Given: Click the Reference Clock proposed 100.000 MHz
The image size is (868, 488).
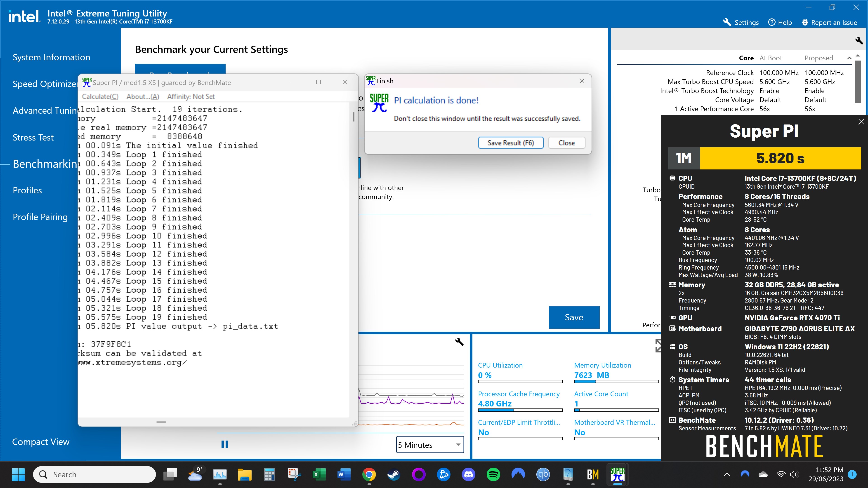Looking at the screenshot, I should click(824, 73).
